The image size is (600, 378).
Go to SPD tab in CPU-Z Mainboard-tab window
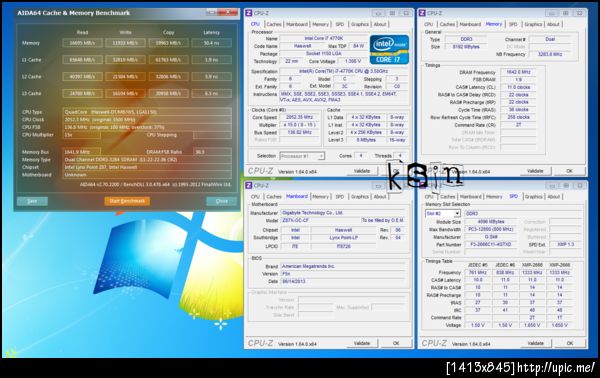pyautogui.click(x=340, y=197)
